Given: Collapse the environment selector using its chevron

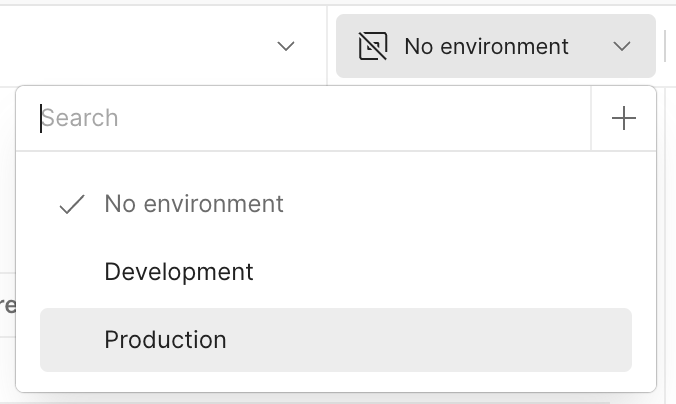Looking at the screenshot, I should [622, 46].
